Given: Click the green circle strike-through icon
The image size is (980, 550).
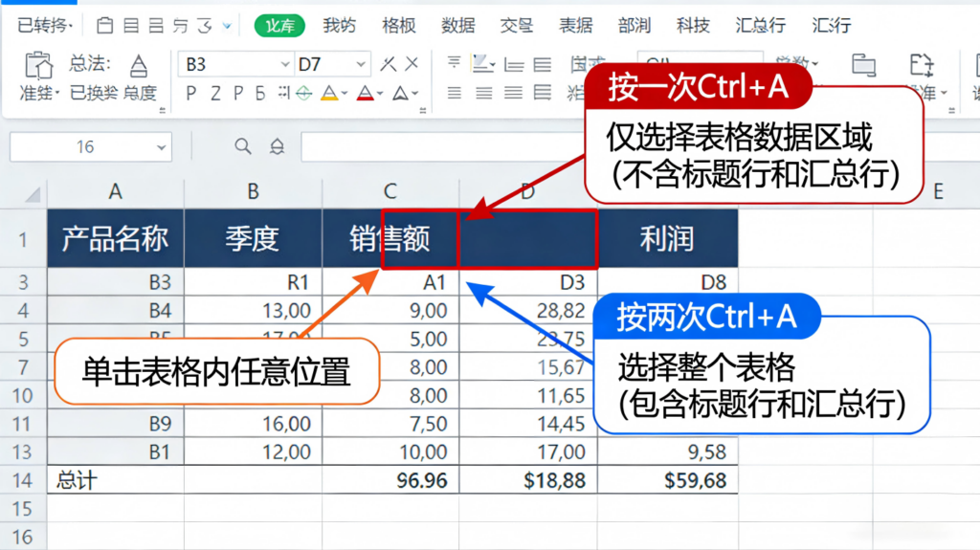Looking at the screenshot, I should click(304, 94).
